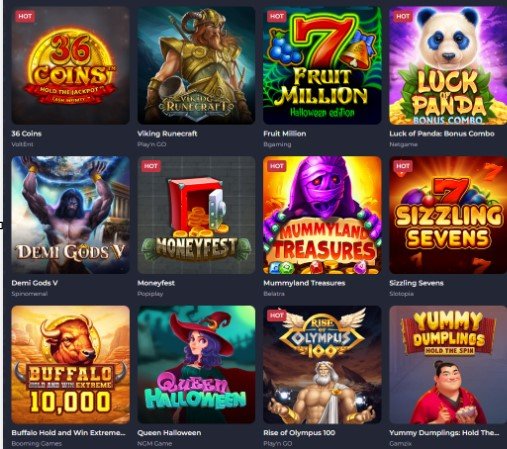Open Fruit Million Halloween edition thumbnail
The image size is (507, 449).
[x=322, y=65]
